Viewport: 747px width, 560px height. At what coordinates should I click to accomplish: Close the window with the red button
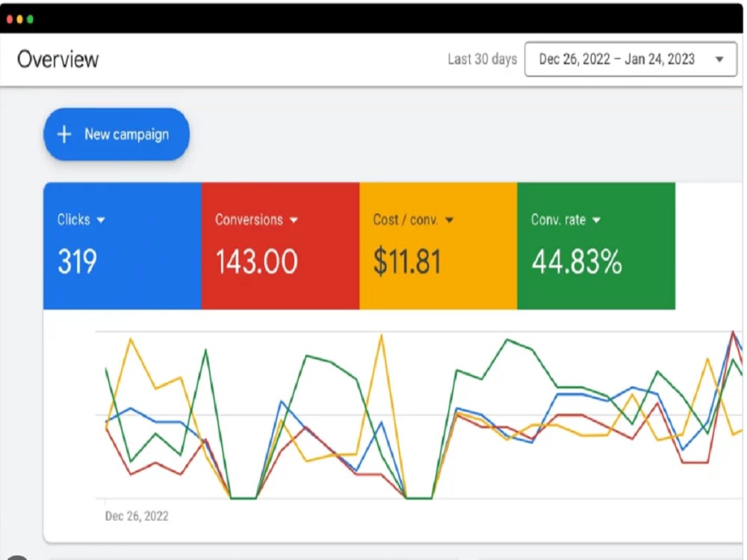(x=10, y=19)
